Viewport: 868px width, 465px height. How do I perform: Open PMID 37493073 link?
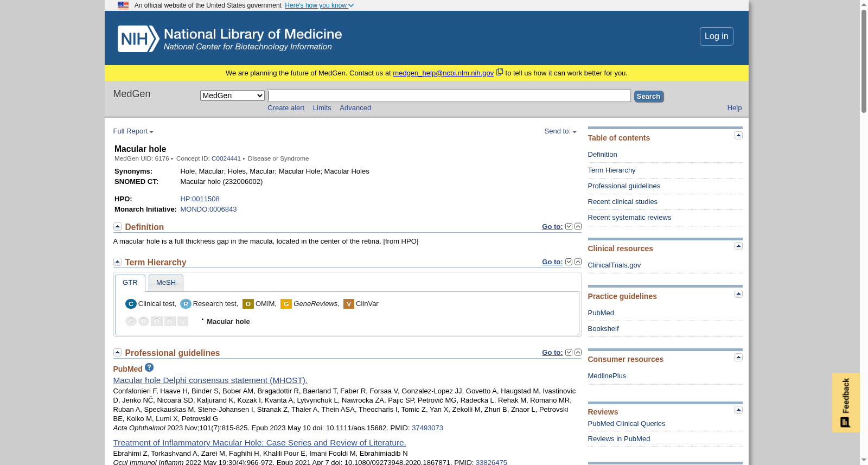[427, 428]
